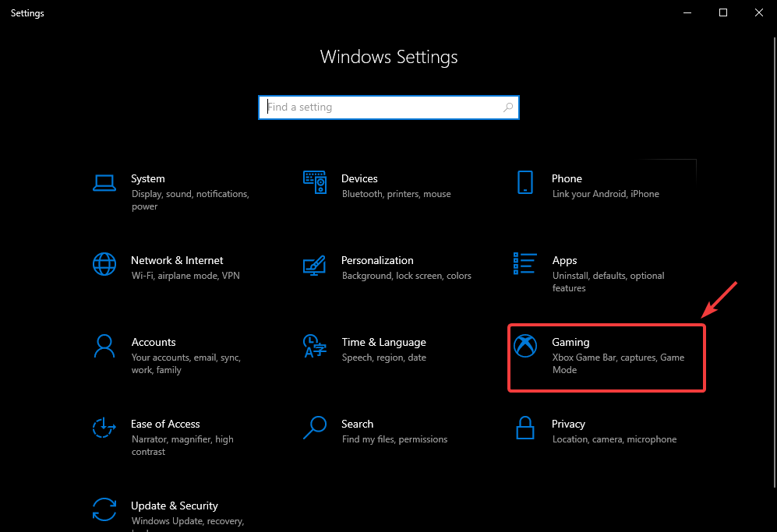Click the Search magnifier category icon
777x532 pixels.
(x=314, y=428)
